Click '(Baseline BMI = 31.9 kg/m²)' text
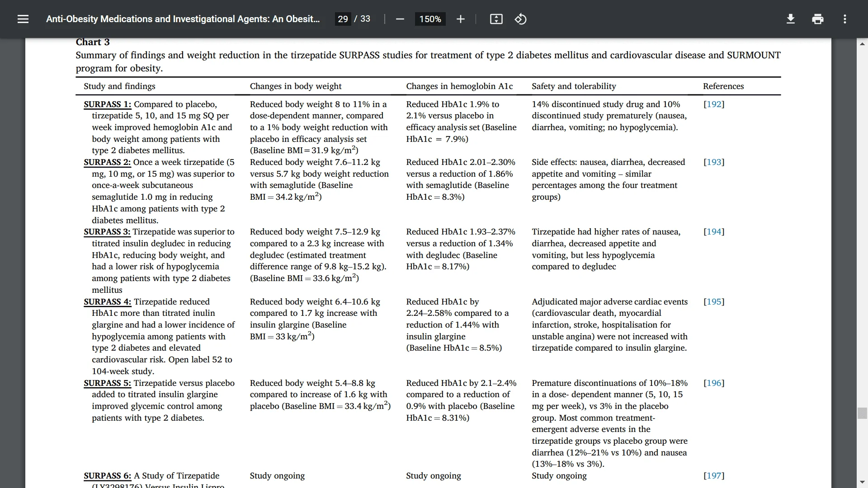Screen dimensions: 868x488 click(304, 150)
